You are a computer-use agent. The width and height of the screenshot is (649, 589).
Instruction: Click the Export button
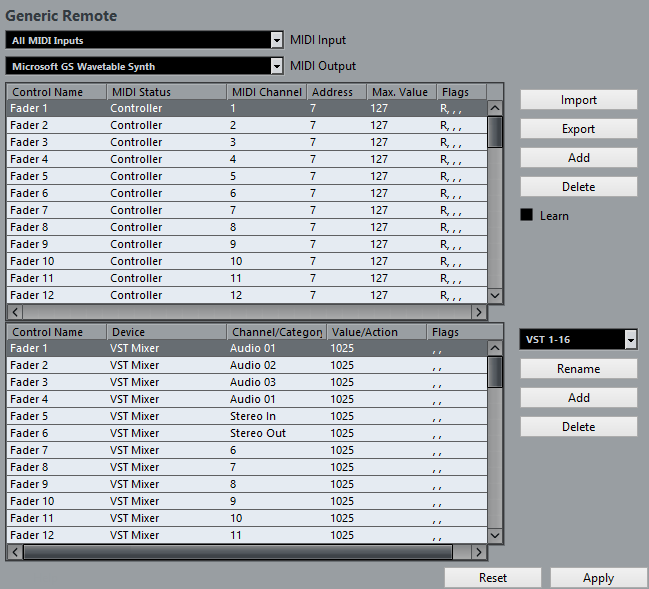(579, 129)
